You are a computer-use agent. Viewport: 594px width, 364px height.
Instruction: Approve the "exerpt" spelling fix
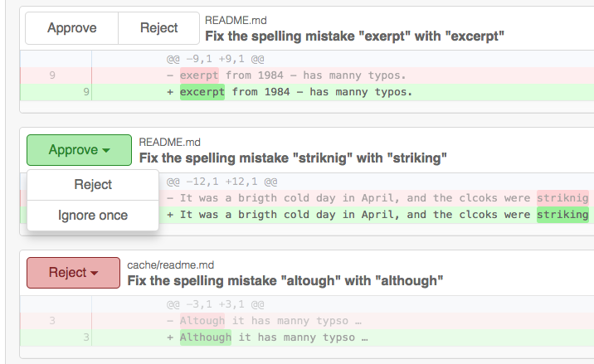tap(72, 28)
